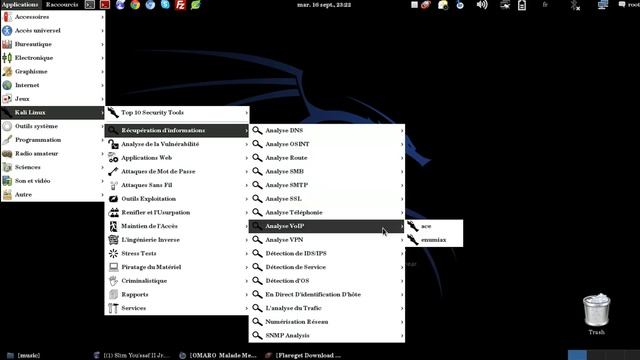Select the Kali Linux menu entry

click(x=53, y=113)
